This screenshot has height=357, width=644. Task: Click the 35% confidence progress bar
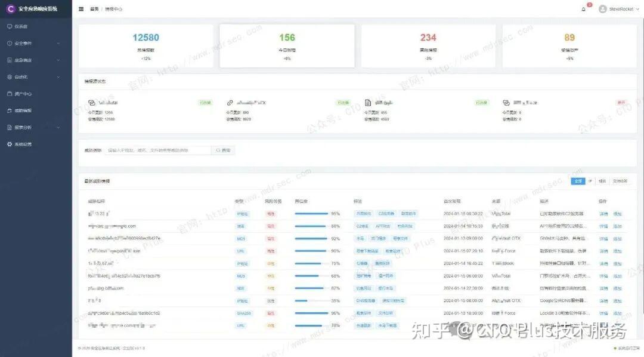point(311,301)
